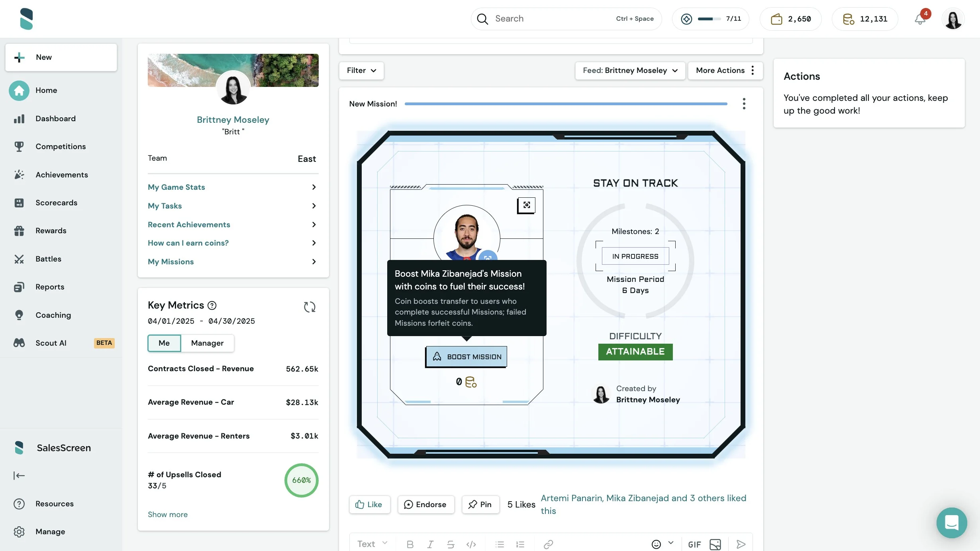Viewport: 980px width, 551px height.
Task: Click the Key Metrics help icon
Action: click(x=212, y=305)
